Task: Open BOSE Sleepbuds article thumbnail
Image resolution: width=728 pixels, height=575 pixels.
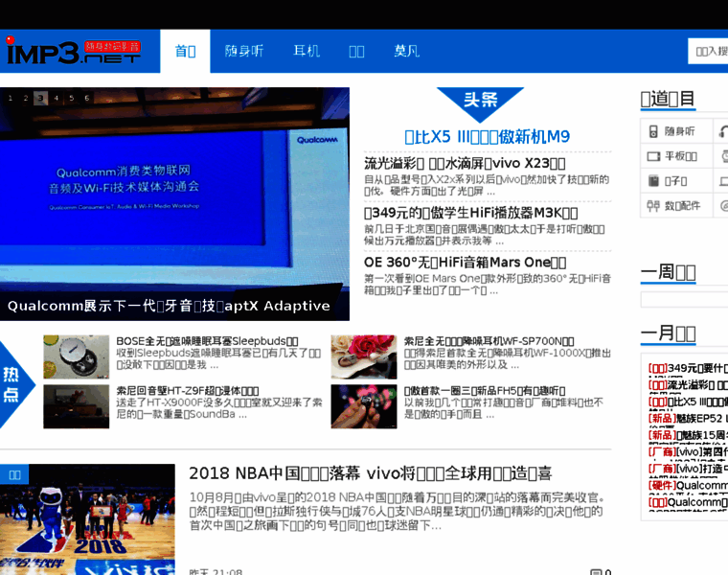Action: 76,356
